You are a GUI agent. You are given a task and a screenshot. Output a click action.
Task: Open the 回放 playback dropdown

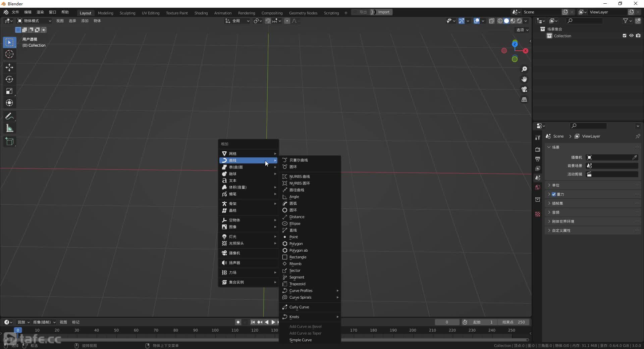[23, 322]
